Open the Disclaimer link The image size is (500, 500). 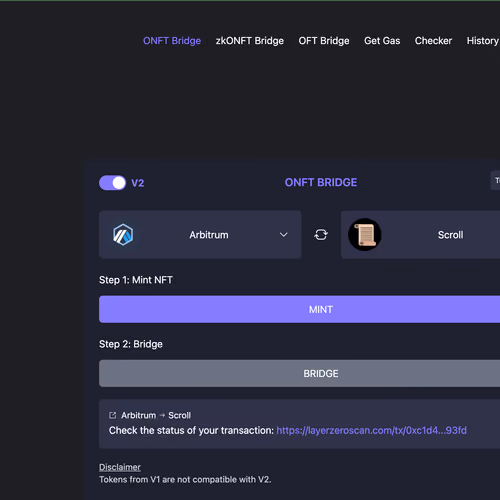coord(120,467)
